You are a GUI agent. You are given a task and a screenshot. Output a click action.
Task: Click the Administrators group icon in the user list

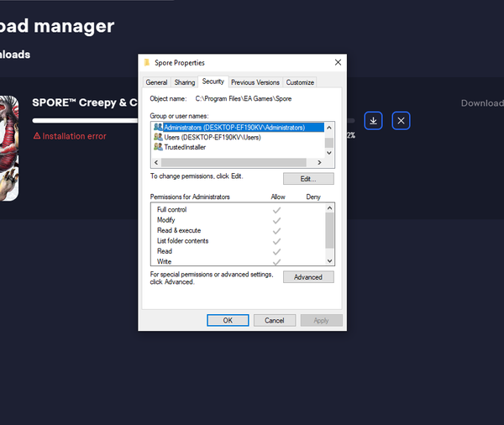(x=158, y=127)
